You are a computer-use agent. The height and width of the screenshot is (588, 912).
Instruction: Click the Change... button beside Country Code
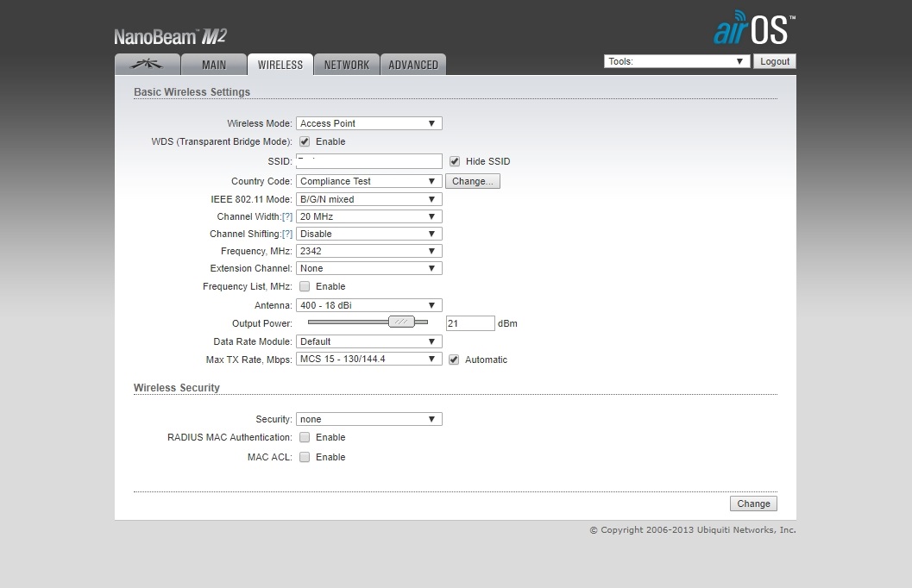click(x=472, y=181)
